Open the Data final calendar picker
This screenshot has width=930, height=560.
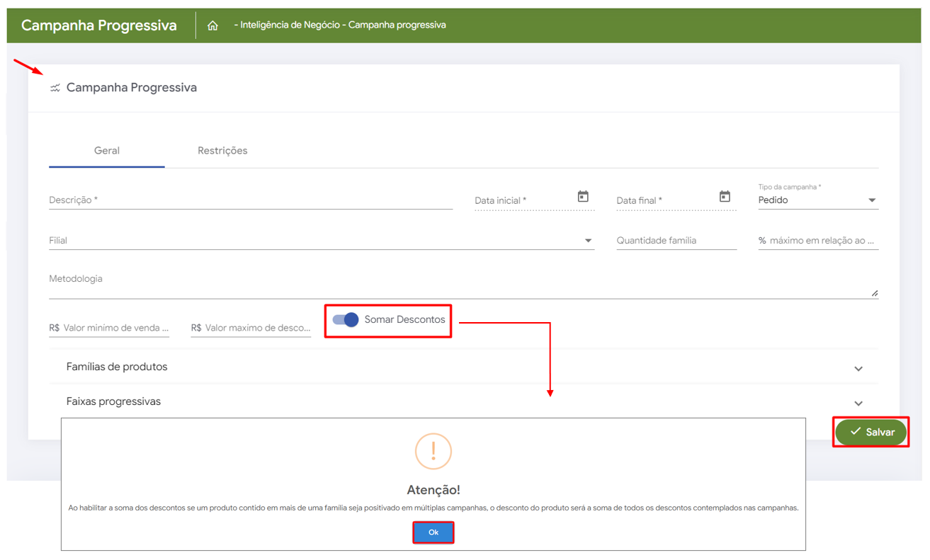coord(725,197)
